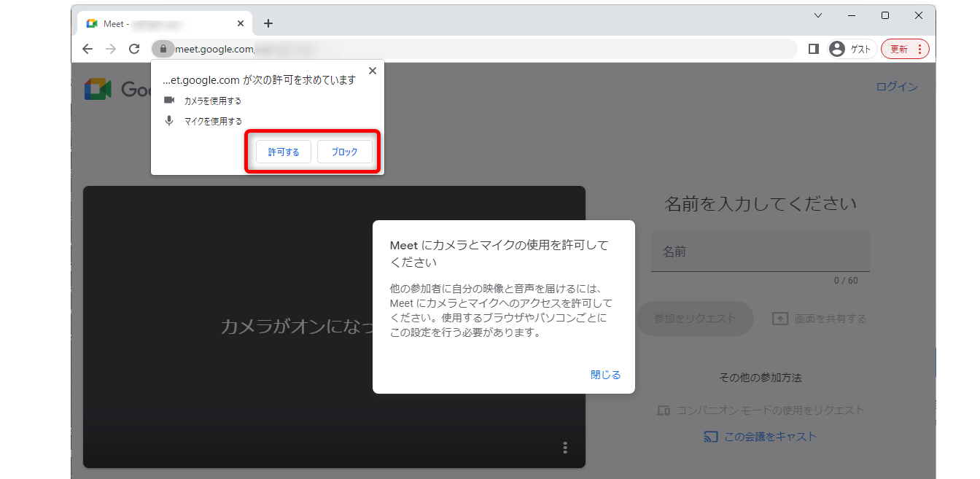This screenshot has width=980, height=479.
Task: Click the ログイン link
Action: tap(896, 87)
